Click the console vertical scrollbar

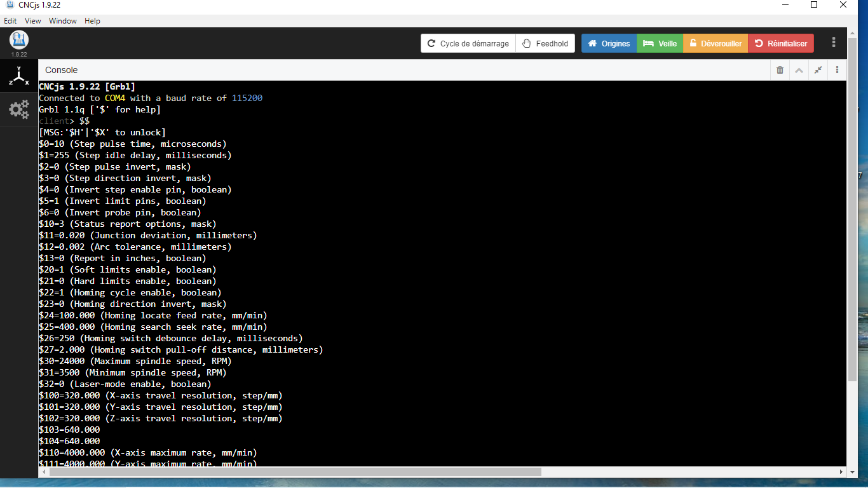click(x=852, y=210)
